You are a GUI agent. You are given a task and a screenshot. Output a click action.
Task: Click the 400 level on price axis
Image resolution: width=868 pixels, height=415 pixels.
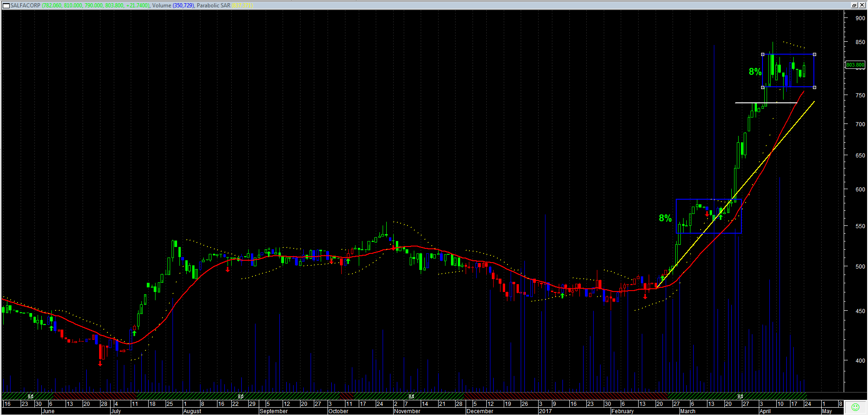860,361
